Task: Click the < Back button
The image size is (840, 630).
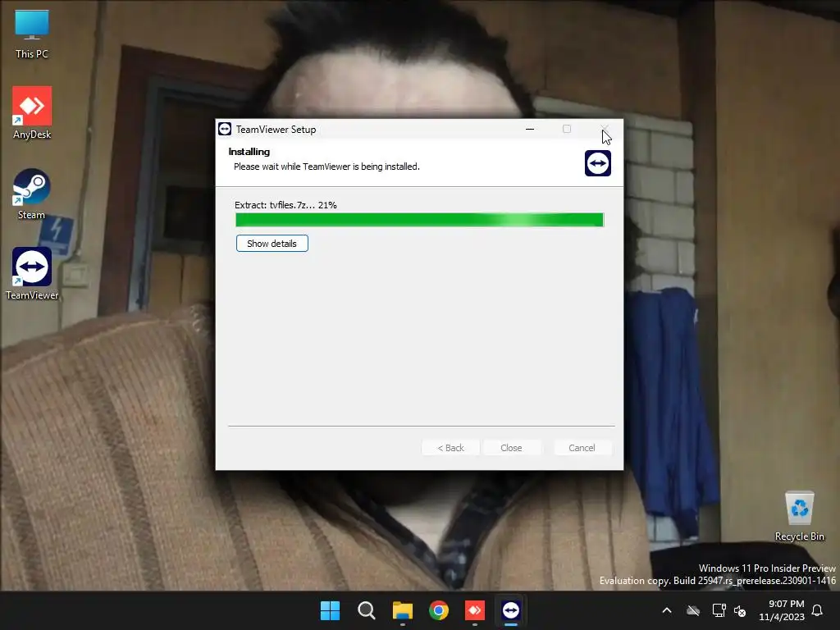Action: coord(450,448)
